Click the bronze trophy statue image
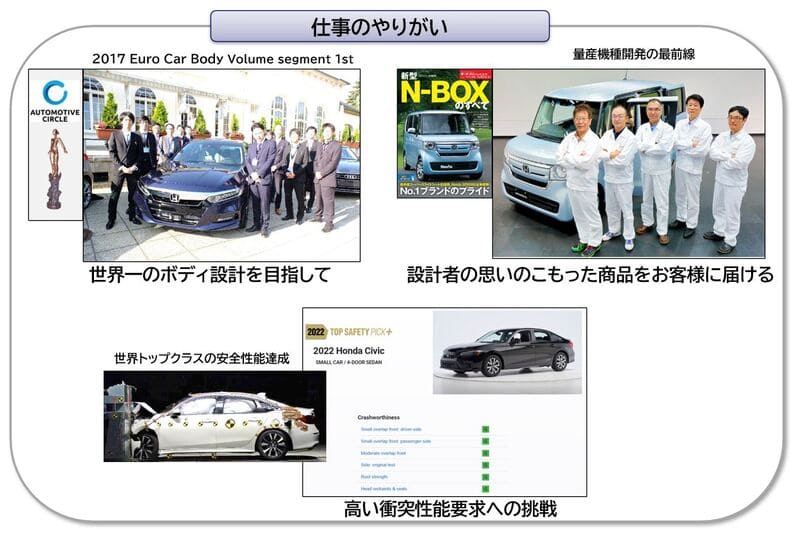Viewport: 800px width, 538px height. click(56, 168)
